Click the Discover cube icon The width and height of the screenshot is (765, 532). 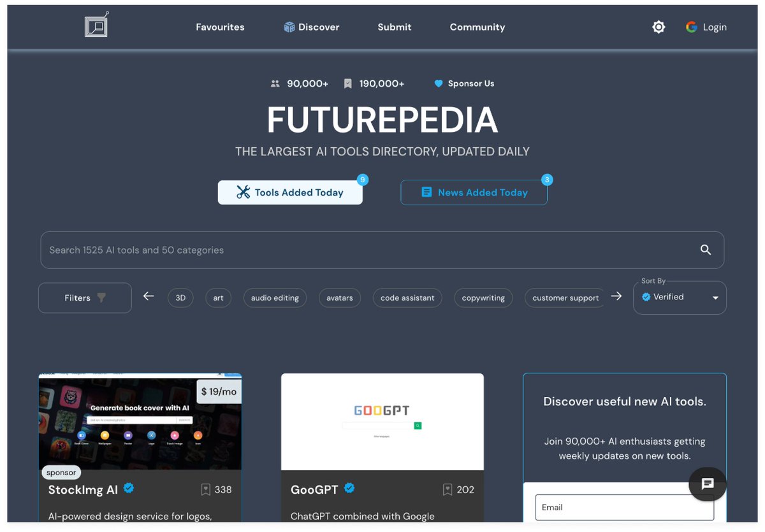pos(289,27)
